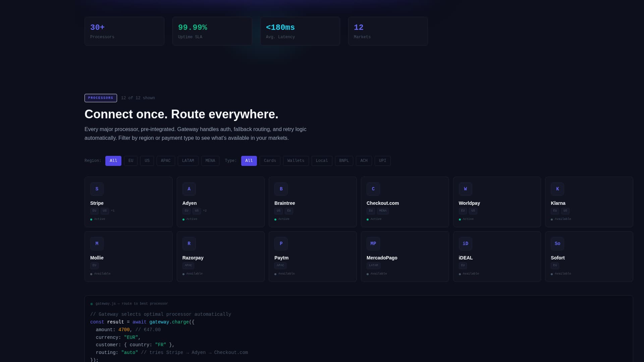The height and width of the screenshot is (362, 644).
Task: Open the iDEAL processor name
Action: [466, 258]
